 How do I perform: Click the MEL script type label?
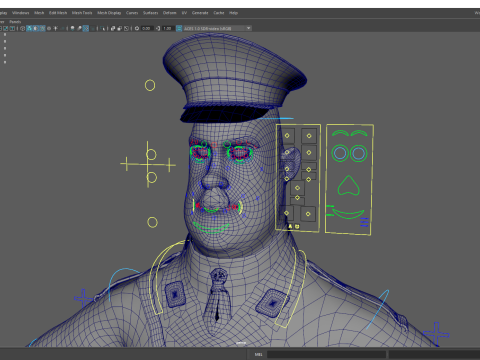(258, 354)
